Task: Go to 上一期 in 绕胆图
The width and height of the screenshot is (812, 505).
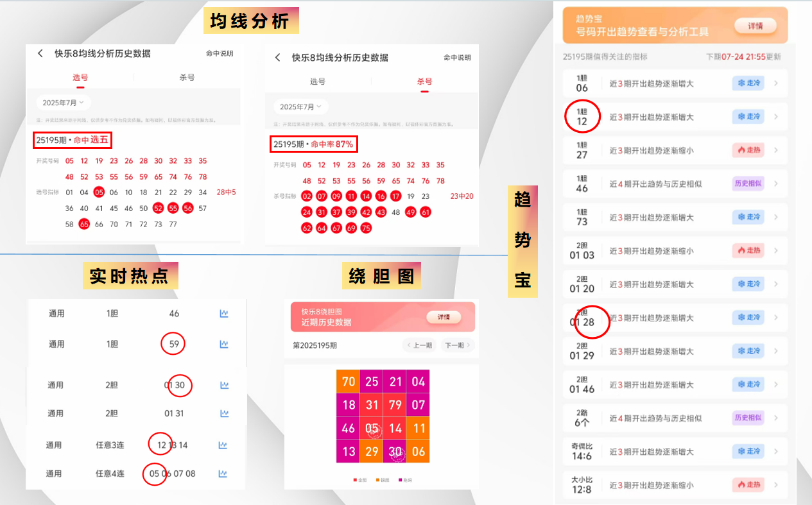Action: [x=419, y=345]
